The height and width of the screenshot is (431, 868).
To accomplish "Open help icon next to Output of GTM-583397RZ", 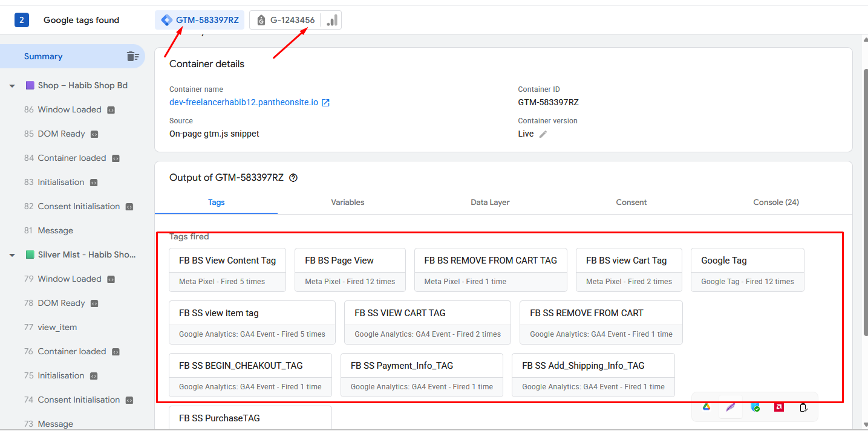I will 294,178.
